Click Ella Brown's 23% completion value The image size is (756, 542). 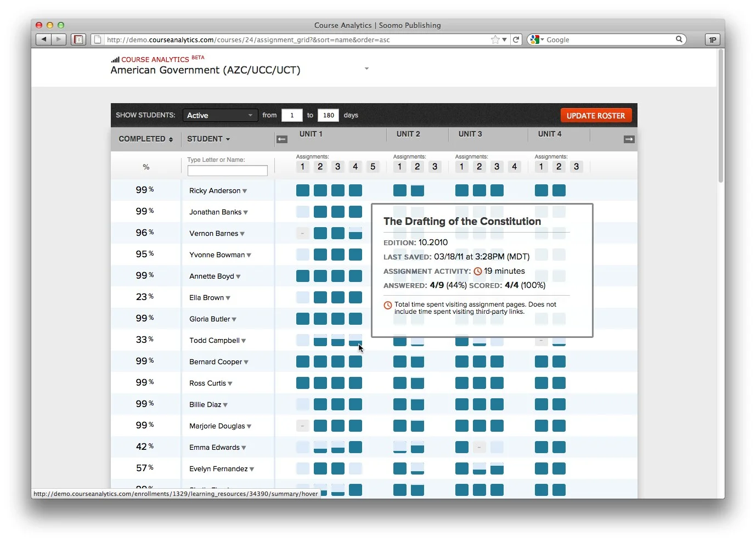pyautogui.click(x=145, y=297)
